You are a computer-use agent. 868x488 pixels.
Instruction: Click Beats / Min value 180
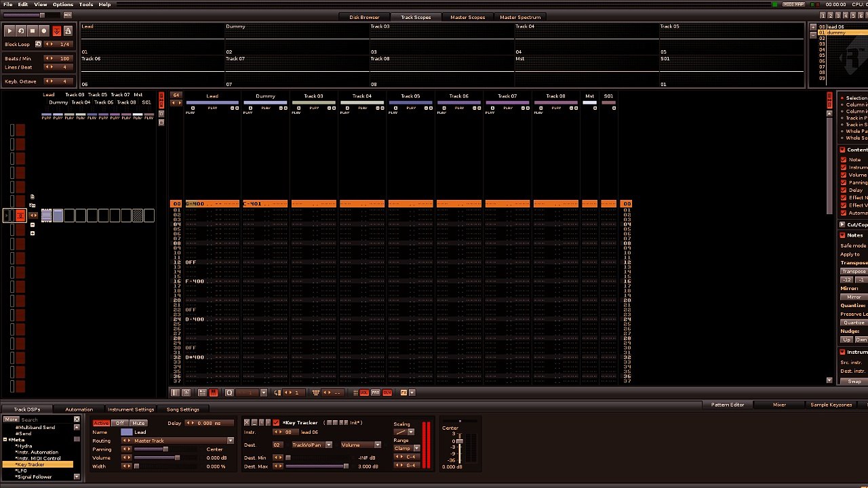(64, 59)
